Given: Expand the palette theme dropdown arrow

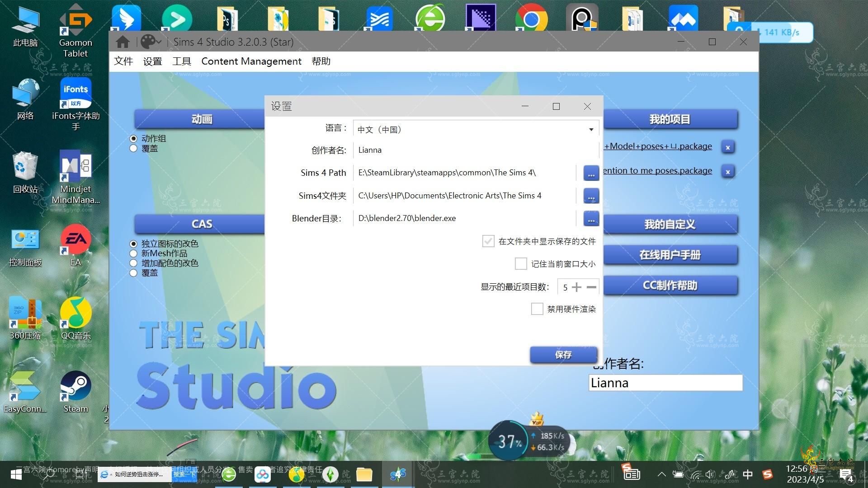Looking at the screenshot, I should tap(159, 42).
